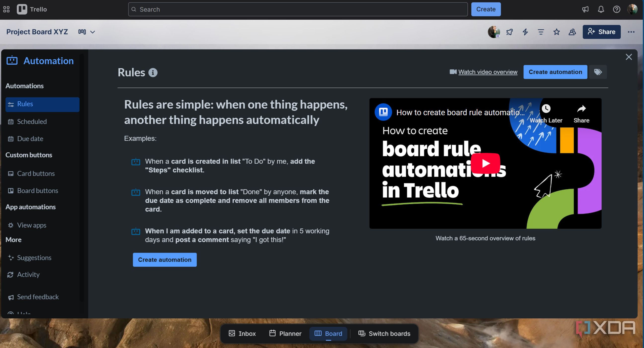Click the Trello channel icon on the video
Image resolution: width=644 pixels, height=348 pixels.
click(383, 112)
